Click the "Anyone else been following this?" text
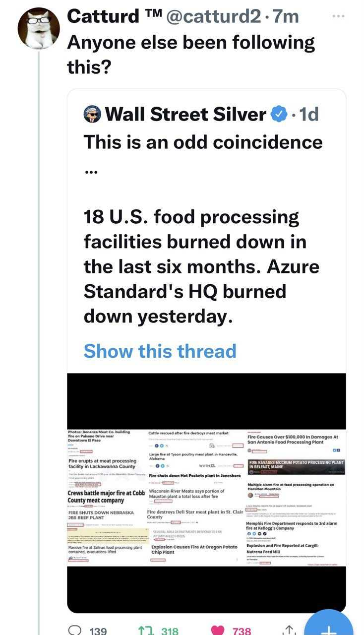This screenshot has height=635, width=364. 191,54
